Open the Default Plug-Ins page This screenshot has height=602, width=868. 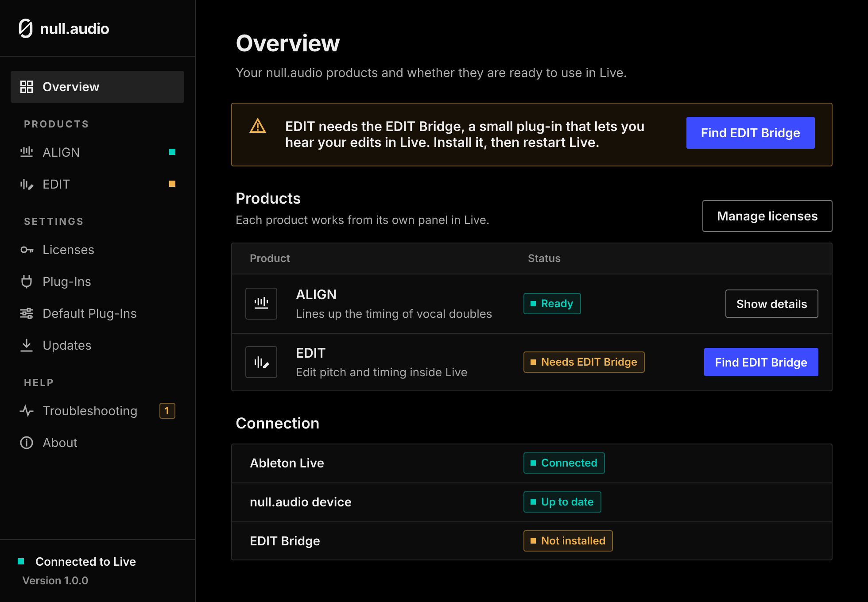[97, 313]
